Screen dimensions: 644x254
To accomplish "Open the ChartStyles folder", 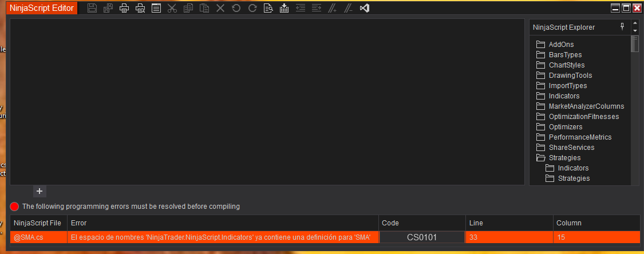I will coord(560,65).
